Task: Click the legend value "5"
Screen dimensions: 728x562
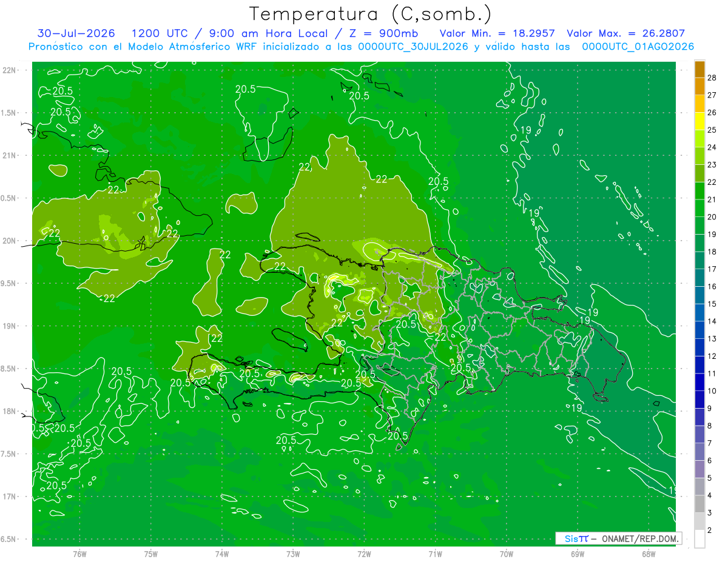Action: point(710,478)
